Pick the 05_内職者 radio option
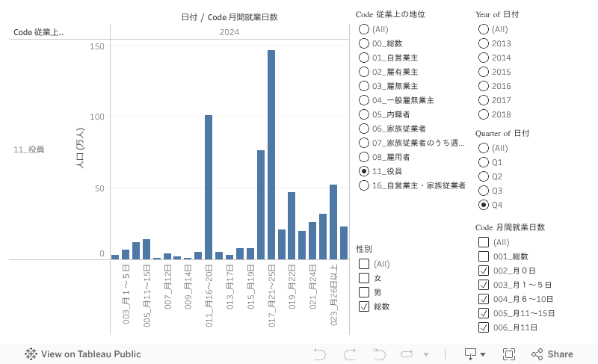 pyautogui.click(x=364, y=114)
